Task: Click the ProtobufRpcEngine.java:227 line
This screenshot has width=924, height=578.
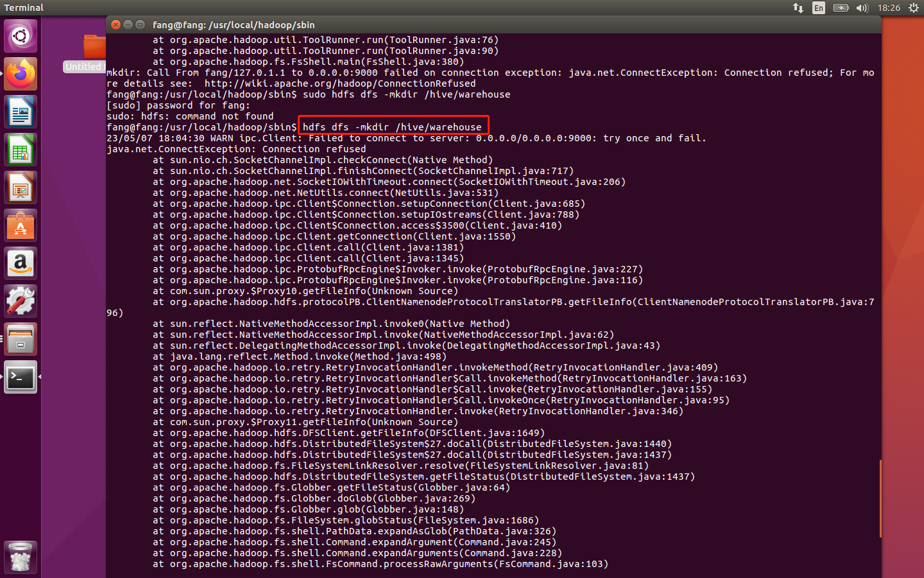Action: click(x=398, y=269)
